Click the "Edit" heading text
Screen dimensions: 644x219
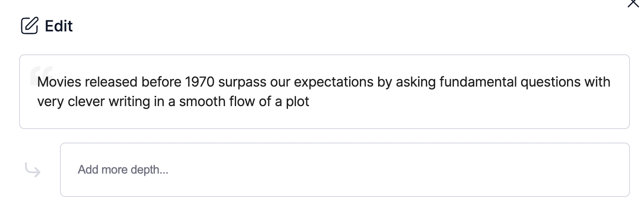pos(59,26)
